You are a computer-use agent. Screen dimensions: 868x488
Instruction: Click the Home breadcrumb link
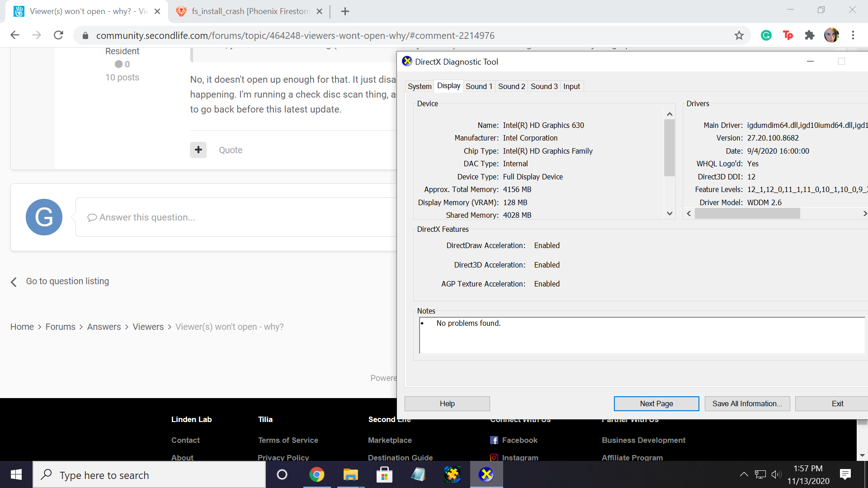pos(22,327)
